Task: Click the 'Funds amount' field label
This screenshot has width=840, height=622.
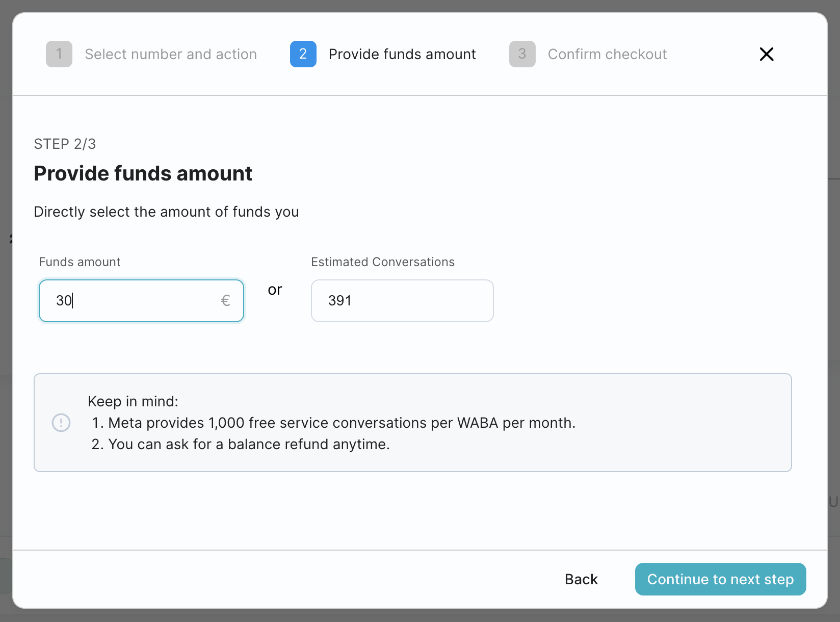Action: tap(80, 262)
